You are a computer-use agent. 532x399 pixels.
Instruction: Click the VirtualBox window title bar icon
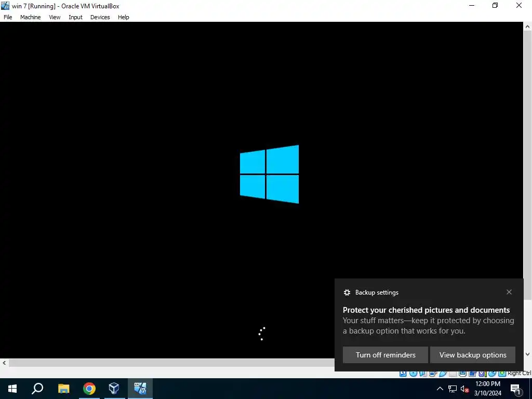(5, 5)
